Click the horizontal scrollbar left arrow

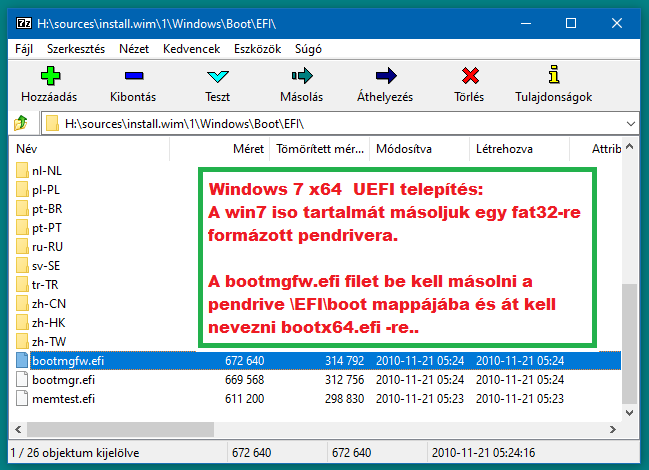pyautogui.click(x=18, y=429)
